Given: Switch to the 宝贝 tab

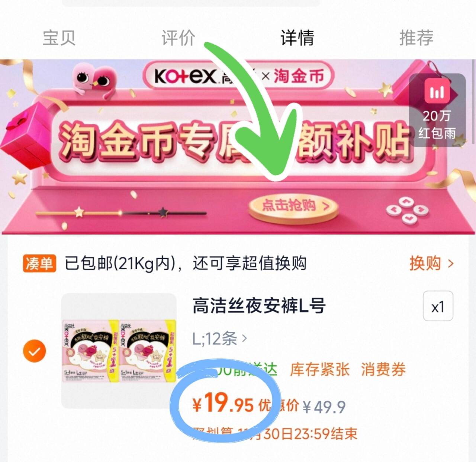Looking at the screenshot, I should 59,38.
